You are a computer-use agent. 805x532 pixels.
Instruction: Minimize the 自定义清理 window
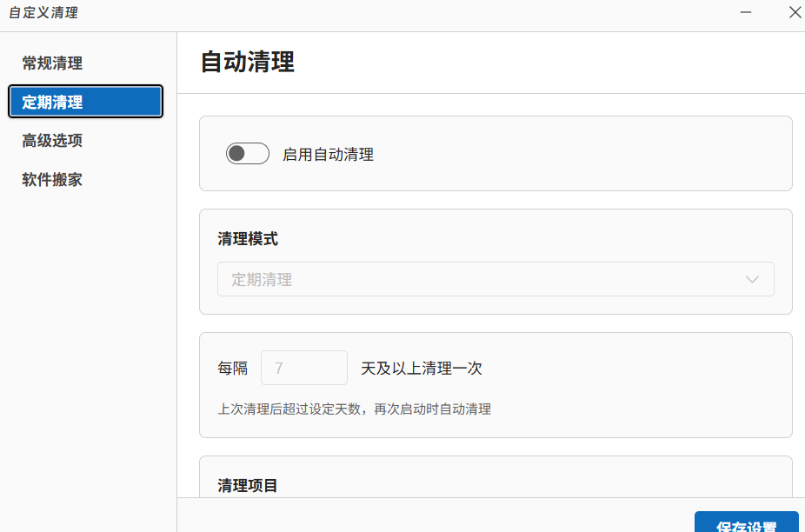click(x=746, y=12)
